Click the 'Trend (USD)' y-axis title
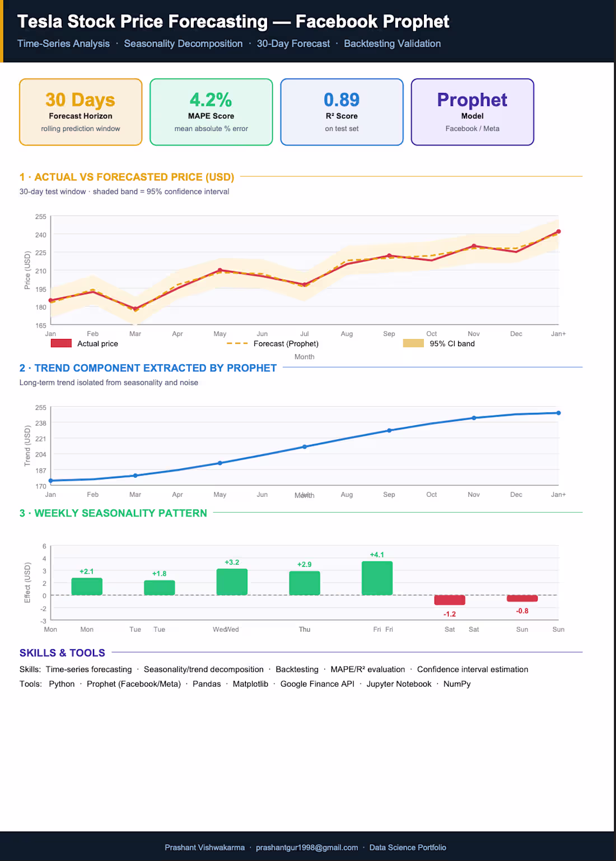Viewport: 616px width, 861px height. click(27, 446)
